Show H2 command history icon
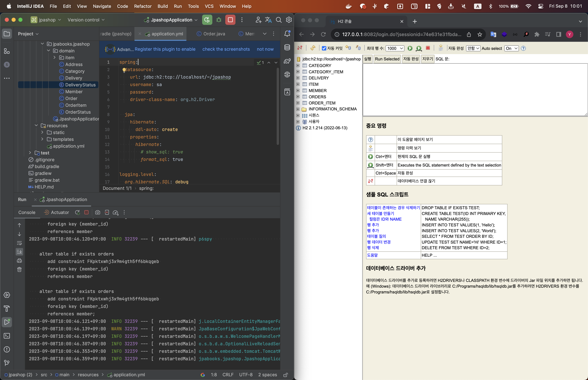The height and width of the screenshot is (380, 588). coord(441,48)
